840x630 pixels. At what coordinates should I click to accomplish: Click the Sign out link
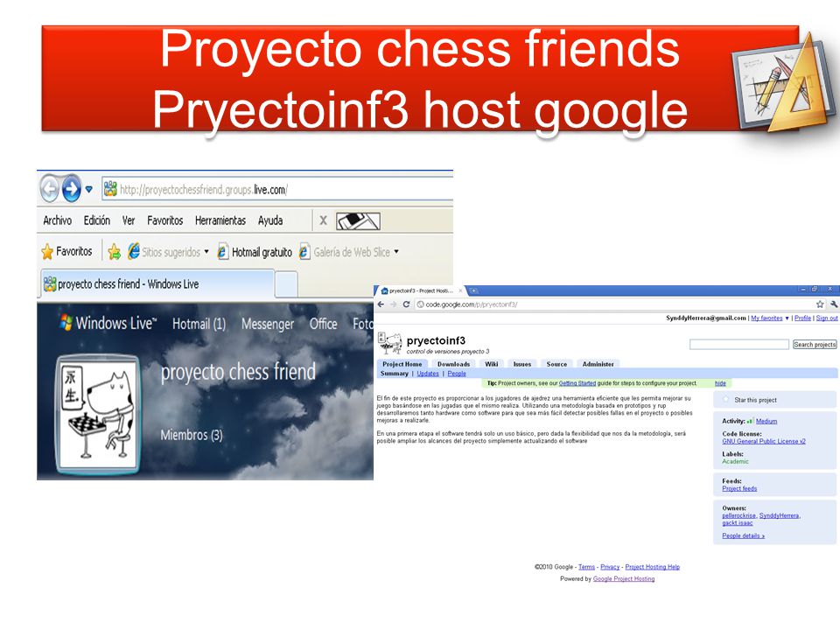pyautogui.click(x=827, y=318)
